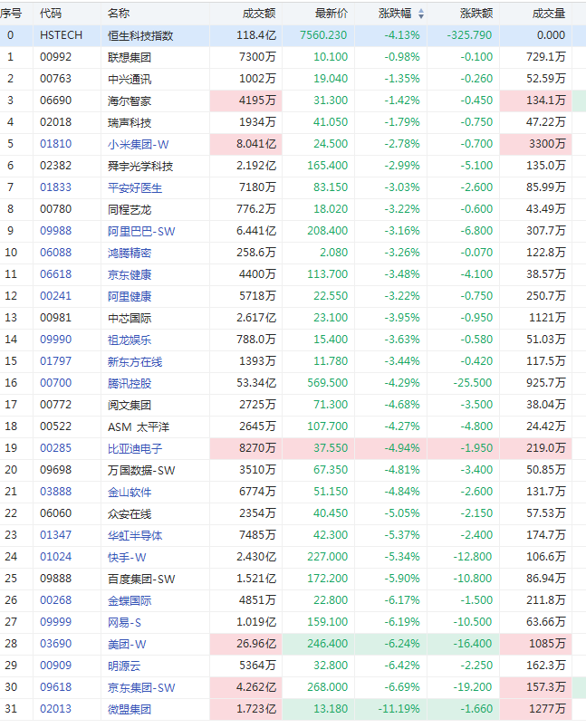Select the 阅文集团 row name
Image resolution: width=586 pixels, height=728 pixels.
point(130,405)
